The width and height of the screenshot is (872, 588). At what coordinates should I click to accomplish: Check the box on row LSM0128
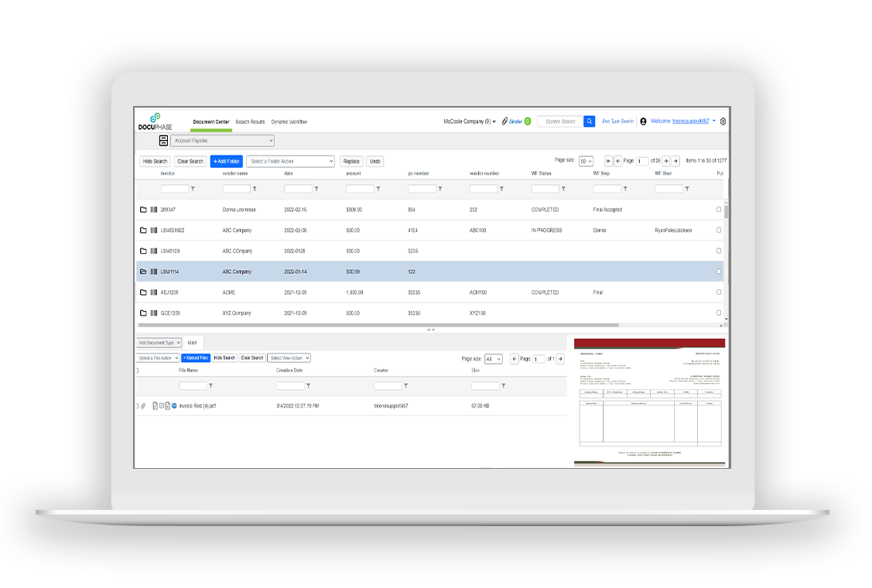719,251
